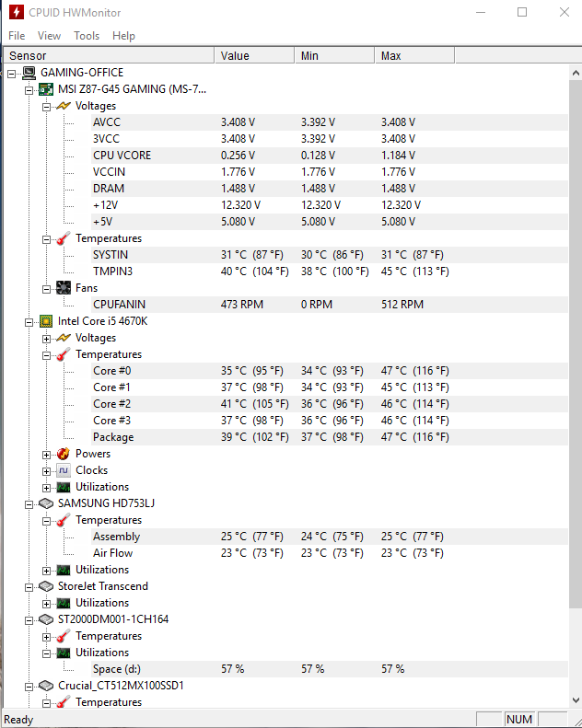Viewport: 582px width, 728px height.
Task: Click the MSI Z87-G45 motherboard icon
Action: pos(46,89)
